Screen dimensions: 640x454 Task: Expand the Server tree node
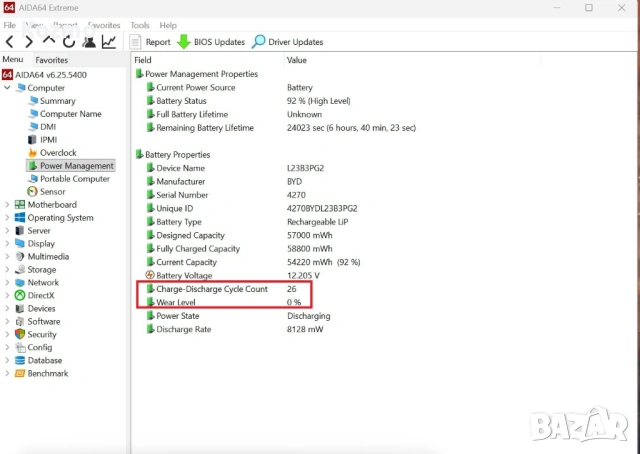[7, 231]
